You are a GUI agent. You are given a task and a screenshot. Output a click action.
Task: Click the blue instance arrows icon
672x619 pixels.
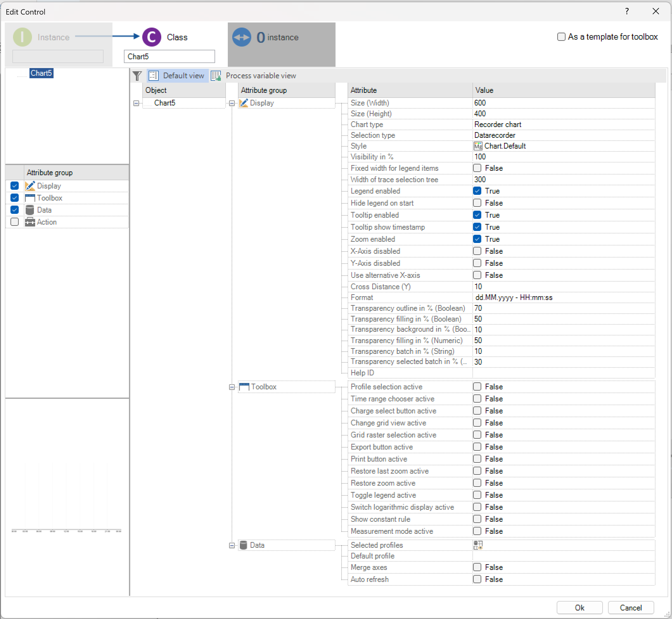point(241,37)
